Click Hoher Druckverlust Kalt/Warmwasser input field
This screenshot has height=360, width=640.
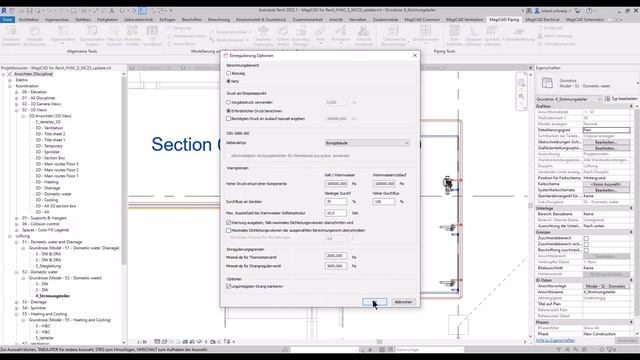(x=336, y=184)
